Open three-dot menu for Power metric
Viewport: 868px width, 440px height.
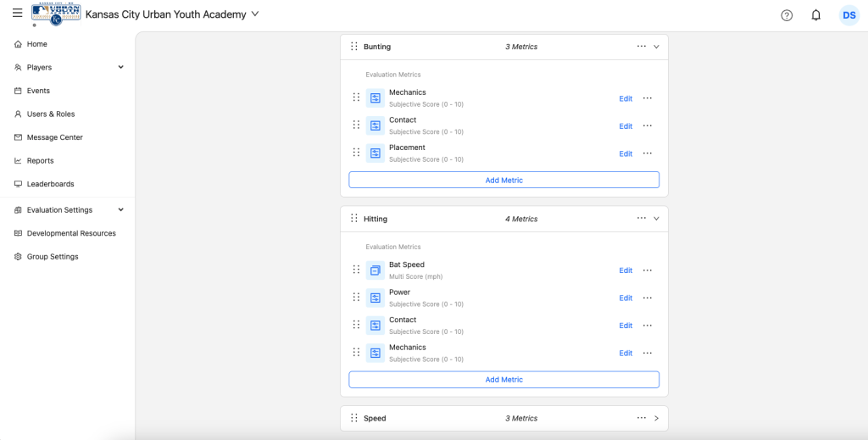[x=648, y=298]
